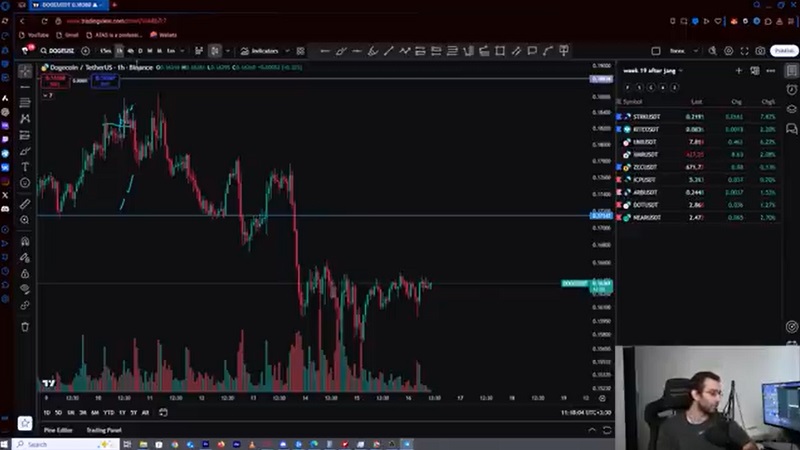Click the Windows taskbar Search box

[x=40, y=444]
